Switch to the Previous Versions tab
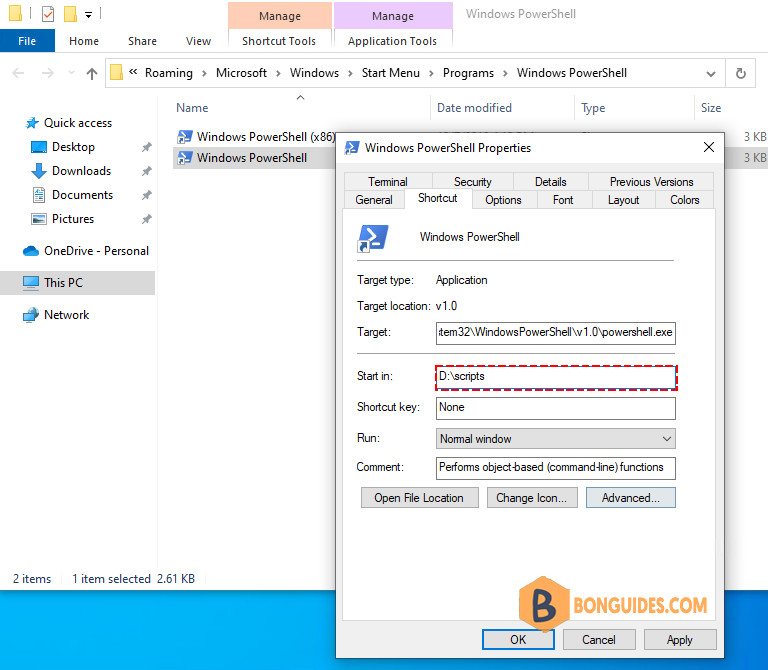 [x=651, y=182]
